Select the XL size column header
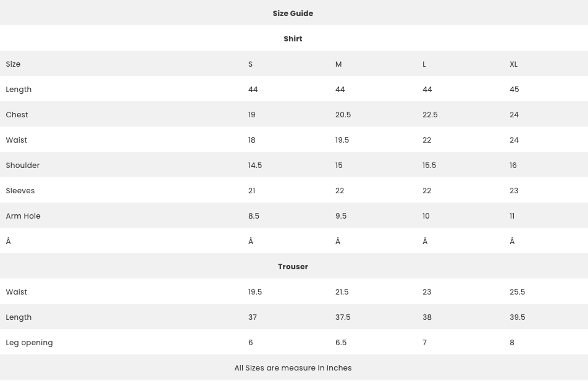Screen dimensions: 588x381 (513, 64)
